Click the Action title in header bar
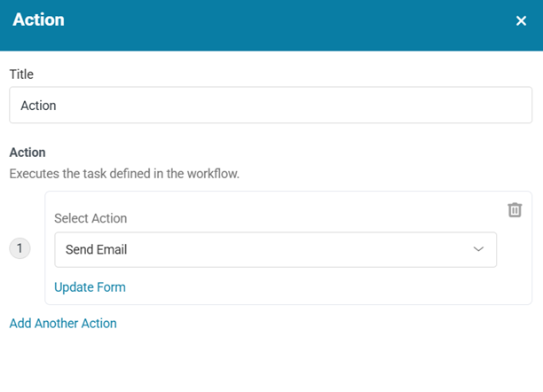Image resolution: width=543 pixels, height=392 pixels. (38, 20)
